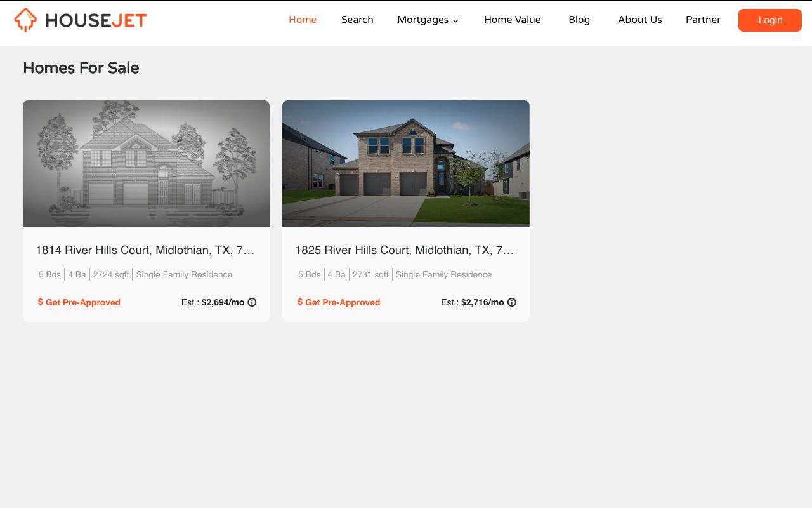Click the 2724 sqft detail
This screenshot has height=508, width=812.
point(111,275)
